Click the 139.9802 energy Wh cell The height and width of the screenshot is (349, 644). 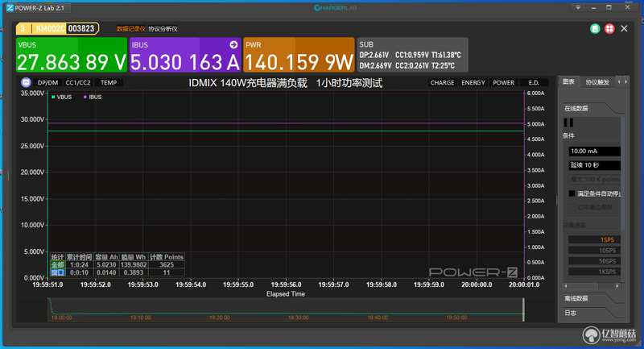pyautogui.click(x=134, y=264)
